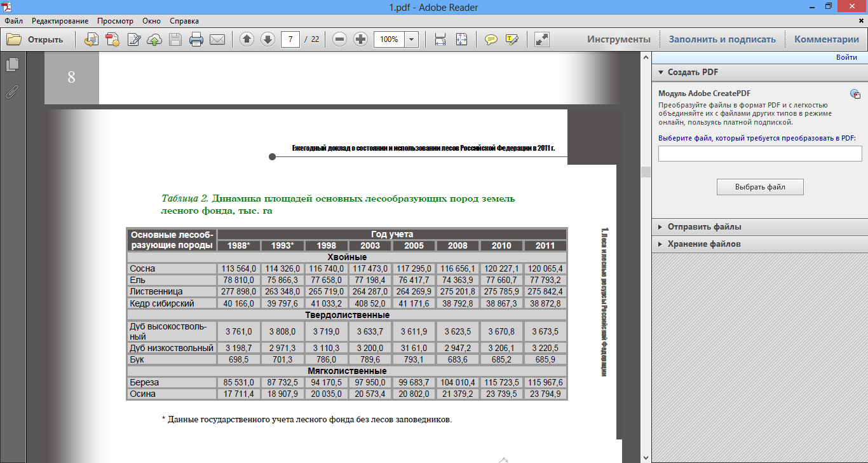Click the footnote about заповедников
The height and width of the screenshot is (463, 868).
pos(306,420)
